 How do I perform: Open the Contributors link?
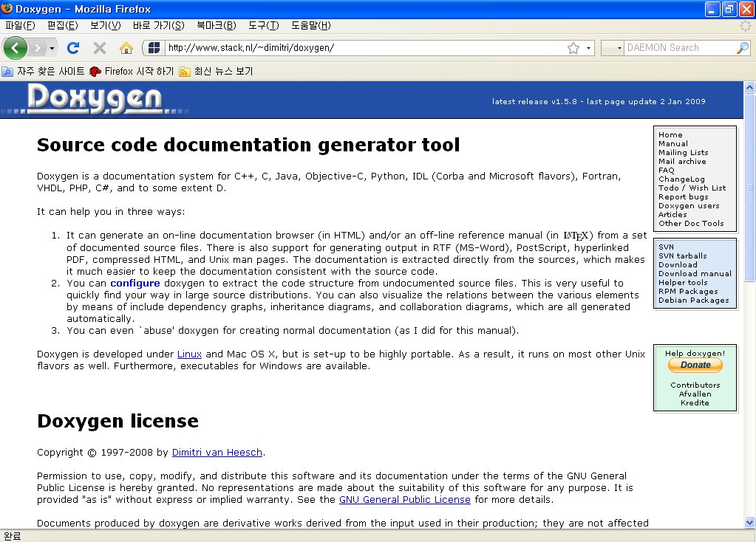(x=695, y=385)
